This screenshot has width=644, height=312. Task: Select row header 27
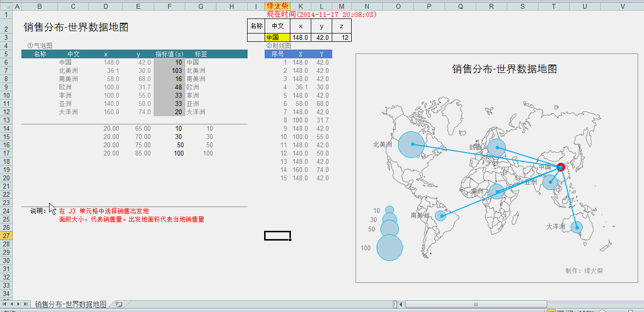pyautogui.click(x=6, y=236)
